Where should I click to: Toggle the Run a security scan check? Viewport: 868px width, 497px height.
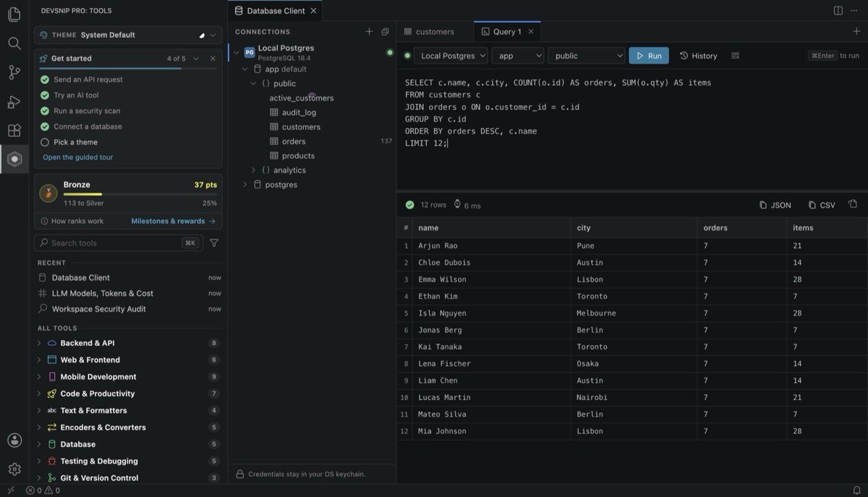tap(45, 111)
